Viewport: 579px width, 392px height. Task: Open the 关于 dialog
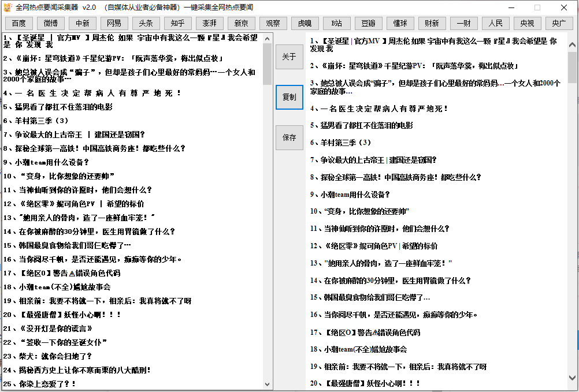tap(289, 57)
